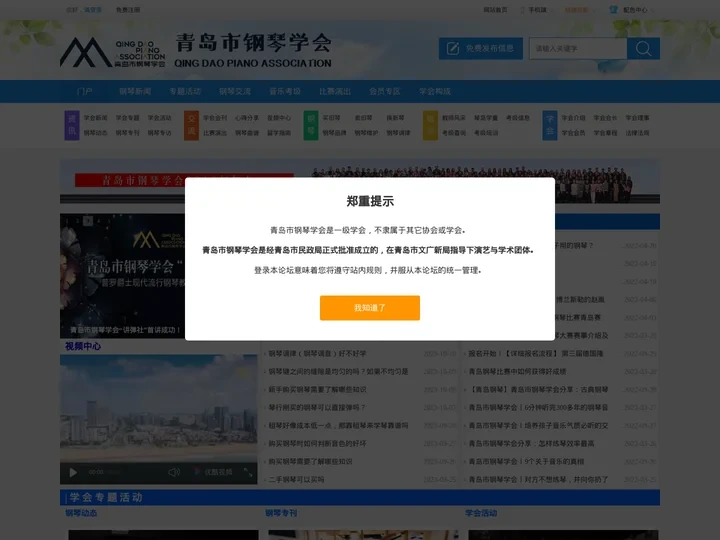Play the video in 视频中心
This screenshot has width=720, height=540.
(73, 472)
